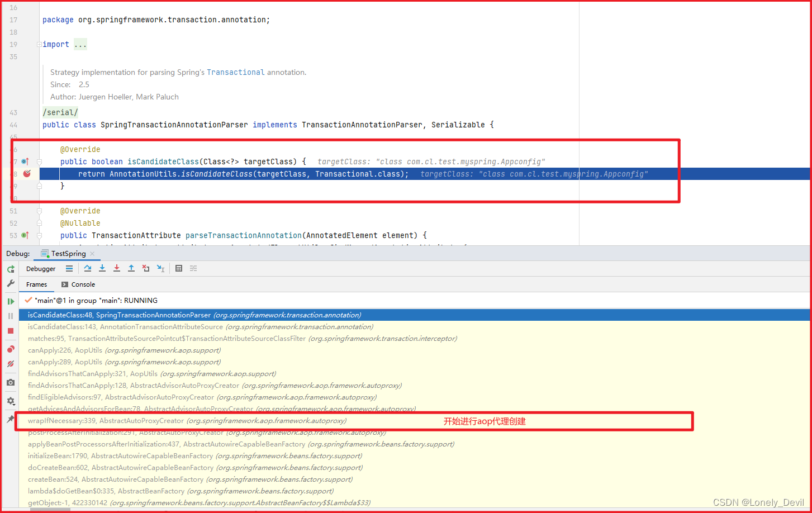
Task: Select frame initializeBean:1790
Action: click(414, 456)
